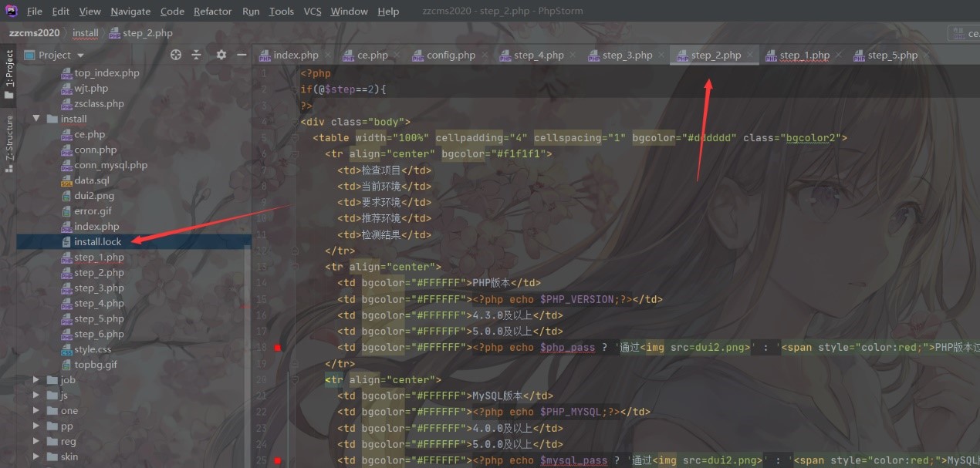Viewport: 980px width, 468px height.
Task: Open the Refactor menu
Action: (213, 12)
